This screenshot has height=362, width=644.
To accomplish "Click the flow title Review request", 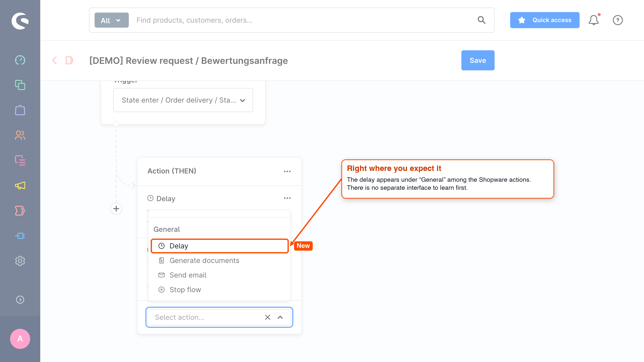I will pyautogui.click(x=189, y=61).
